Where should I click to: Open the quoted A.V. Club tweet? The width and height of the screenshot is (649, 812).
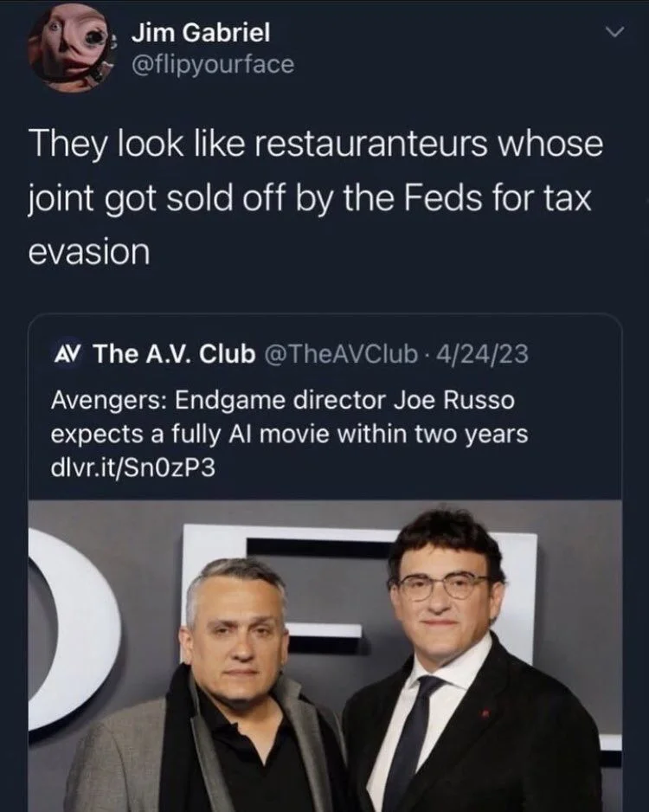point(324,416)
